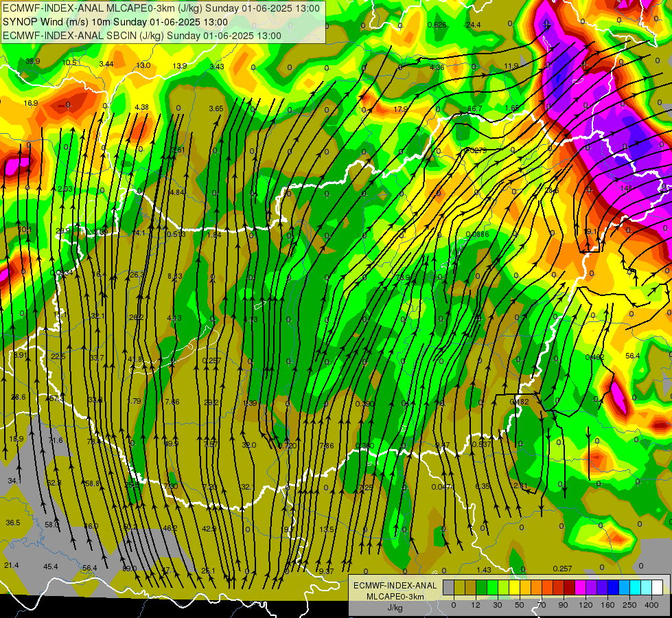
Task: Click the 38.9 value on the map
Action: (32, 61)
